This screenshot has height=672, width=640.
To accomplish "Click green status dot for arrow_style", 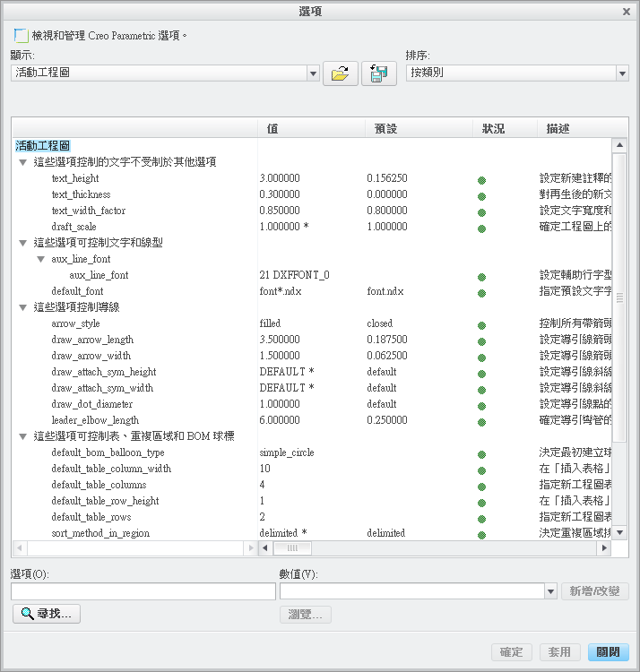I will [482, 326].
